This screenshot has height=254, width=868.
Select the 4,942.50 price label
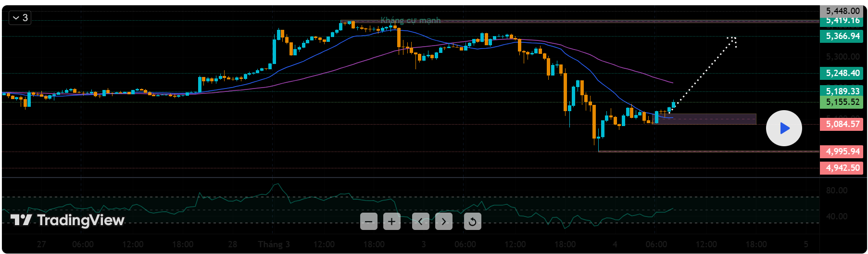tap(842, 168)
